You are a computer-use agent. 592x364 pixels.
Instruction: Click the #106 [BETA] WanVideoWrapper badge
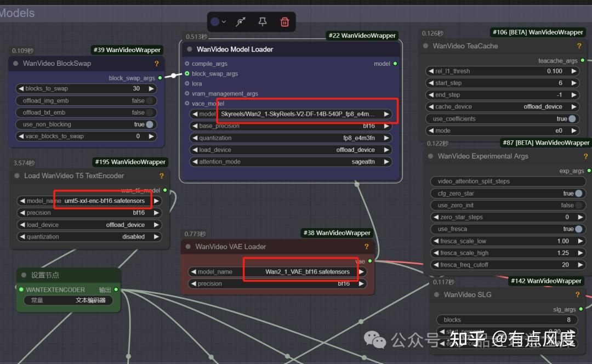tap(538, 32)
